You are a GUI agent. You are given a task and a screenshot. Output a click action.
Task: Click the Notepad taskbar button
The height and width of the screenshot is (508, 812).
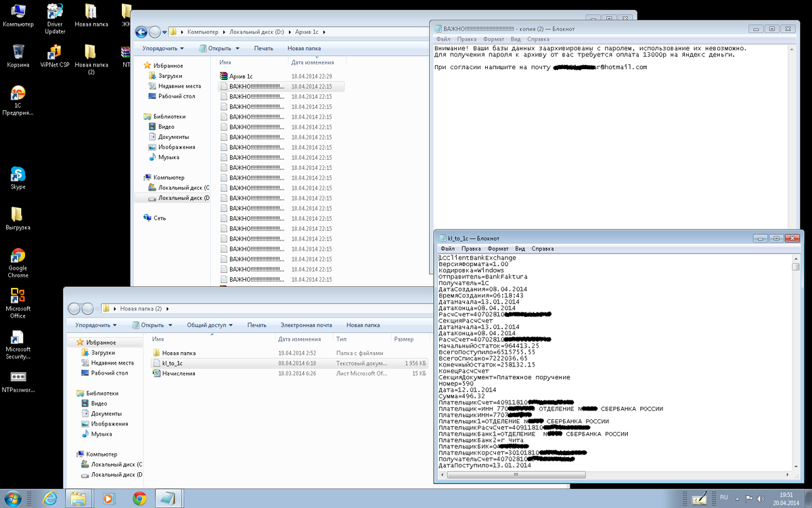point(169,498)
